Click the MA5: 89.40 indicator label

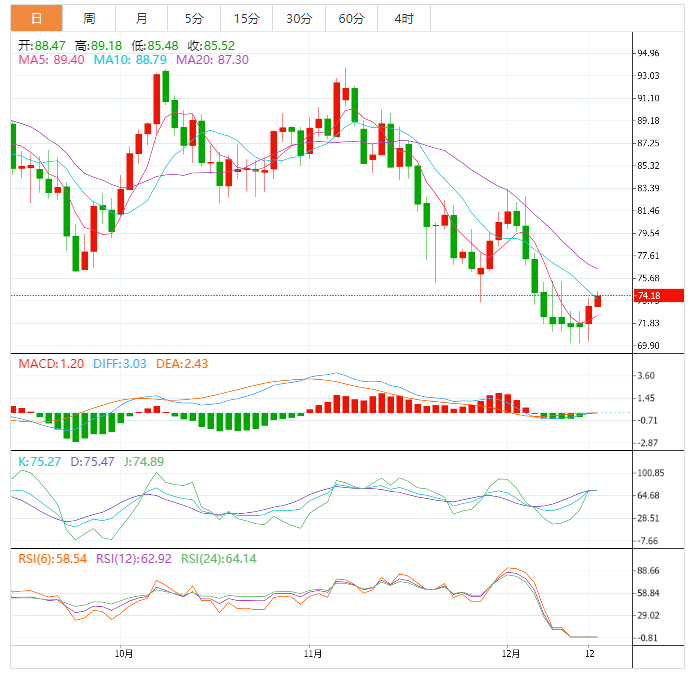tap(52, 60)
